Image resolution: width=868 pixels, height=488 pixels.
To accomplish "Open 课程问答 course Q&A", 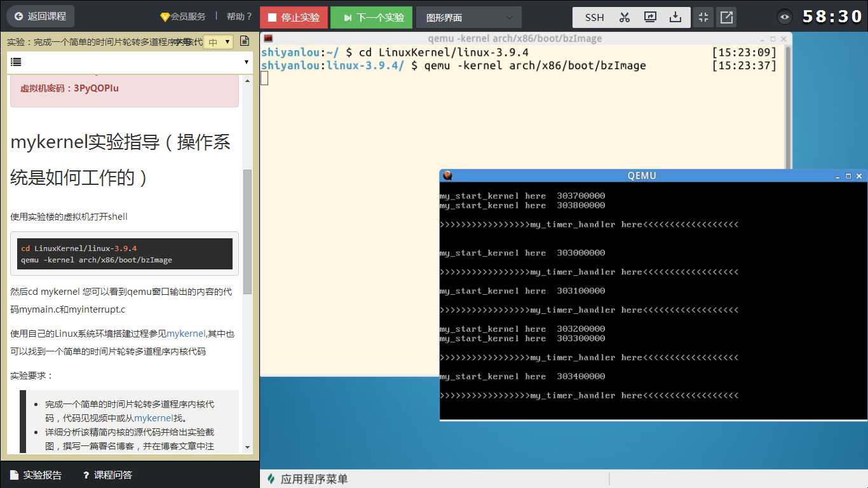I will pos(107,475).
